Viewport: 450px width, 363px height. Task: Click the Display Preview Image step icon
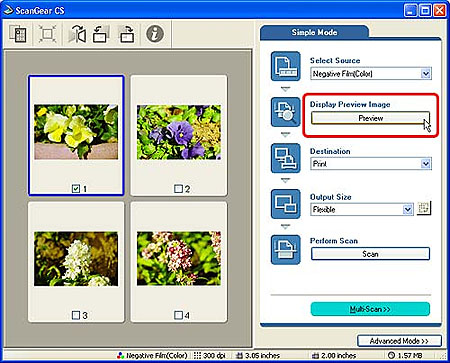(286, 112)
